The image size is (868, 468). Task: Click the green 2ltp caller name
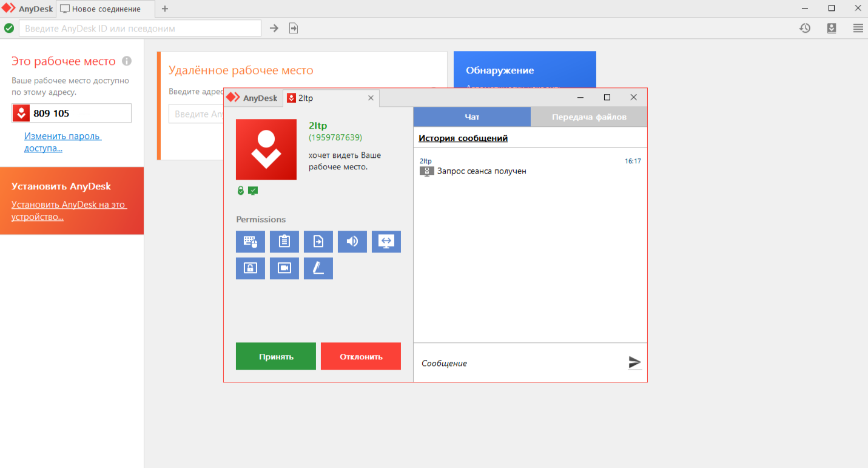point(318,126)
